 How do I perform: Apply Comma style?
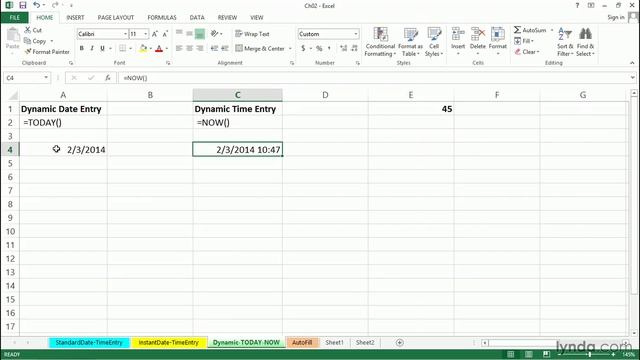tap(329, 49)
